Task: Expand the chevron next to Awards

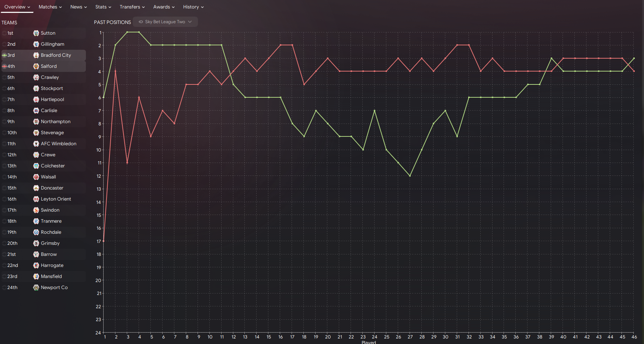Action: point(173,7)
